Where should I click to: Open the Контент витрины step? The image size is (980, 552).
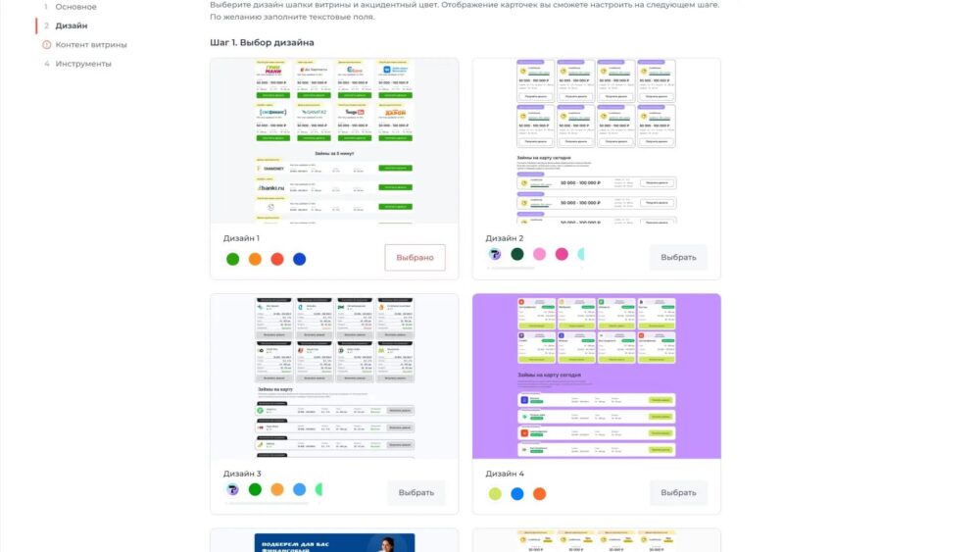click(x=90, y=45)
